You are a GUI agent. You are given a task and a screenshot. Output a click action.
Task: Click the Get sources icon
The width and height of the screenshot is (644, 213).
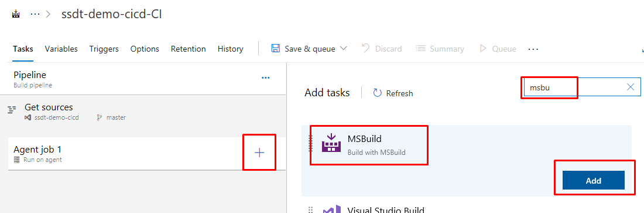pyautogui.click(x=12, y=110)
